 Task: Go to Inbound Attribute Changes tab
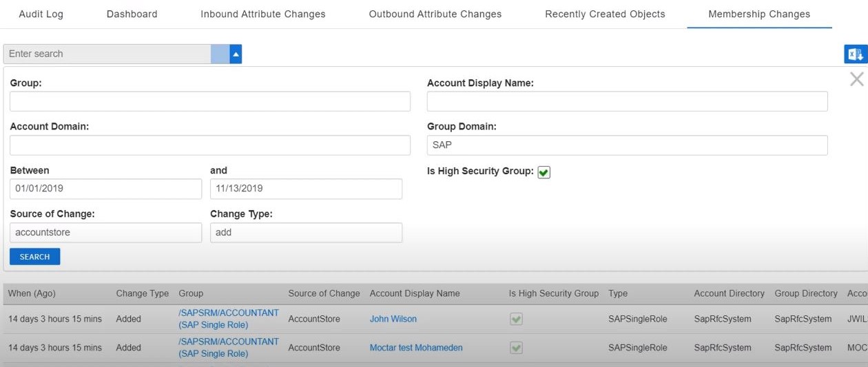(263, 14)
